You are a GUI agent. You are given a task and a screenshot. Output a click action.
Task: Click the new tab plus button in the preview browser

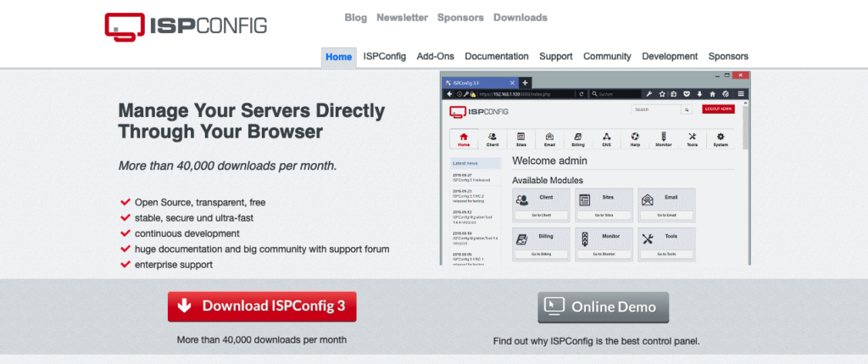tap(525, 82)
